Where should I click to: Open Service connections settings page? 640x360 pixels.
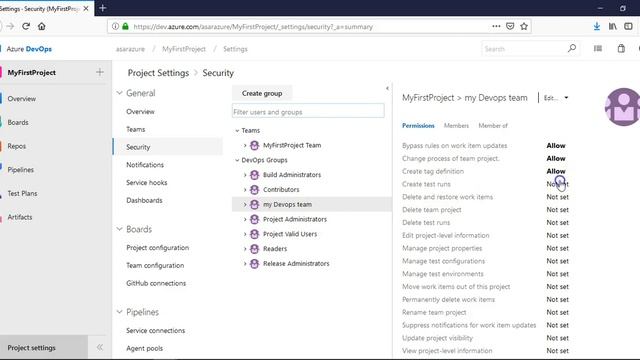[x=156, y=331]
